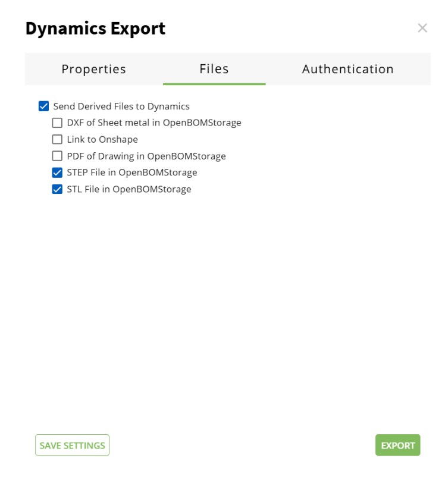Viewport: 448px width, 486px height.
Task: Uncheck Send Derived Files to Dynamics checkbox
Action: tap(43, 106)
